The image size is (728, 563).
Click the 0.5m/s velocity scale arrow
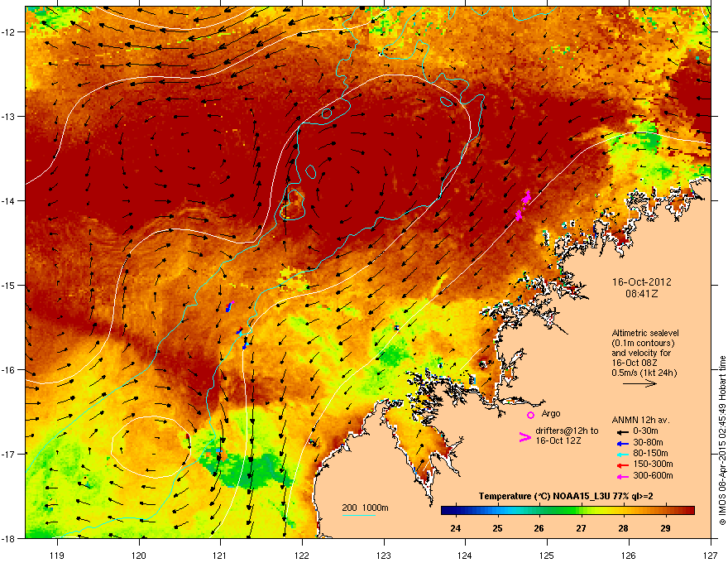coord(639,383)
